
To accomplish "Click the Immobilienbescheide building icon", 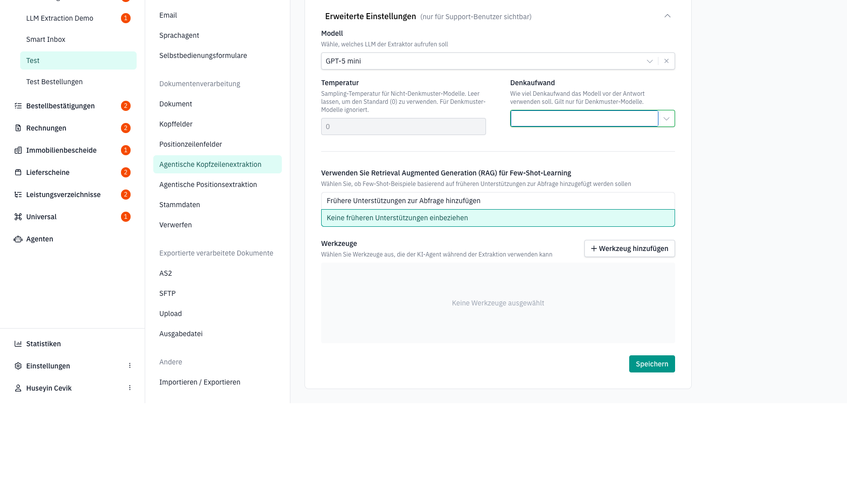I will [x=18, y=150].
